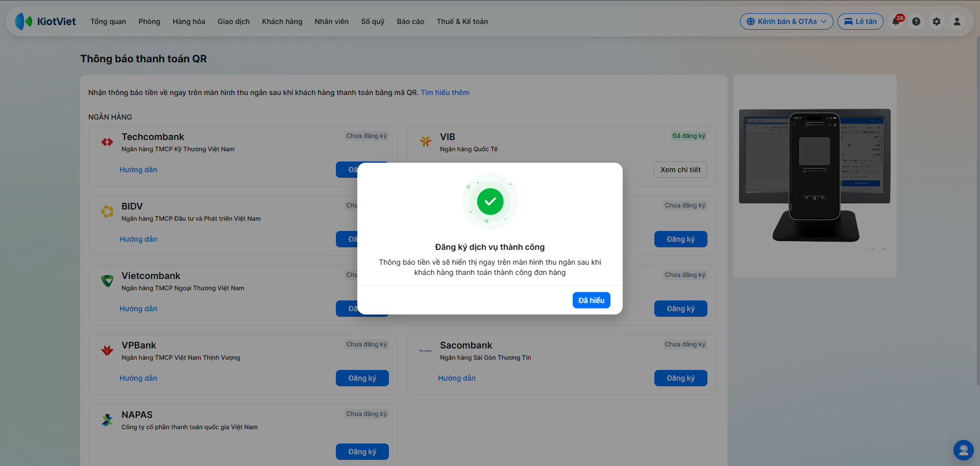
Task: Click the Sacombank logo
Action: pos(426,351)
